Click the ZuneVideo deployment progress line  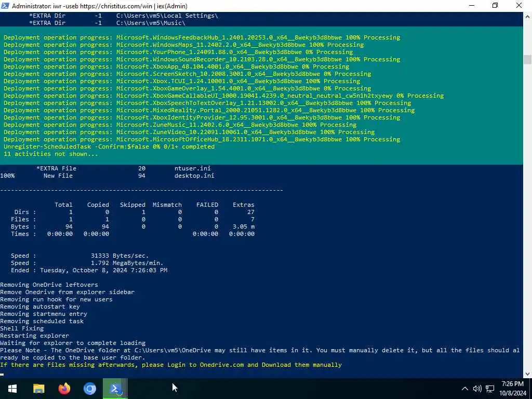[x=189, y=132]
